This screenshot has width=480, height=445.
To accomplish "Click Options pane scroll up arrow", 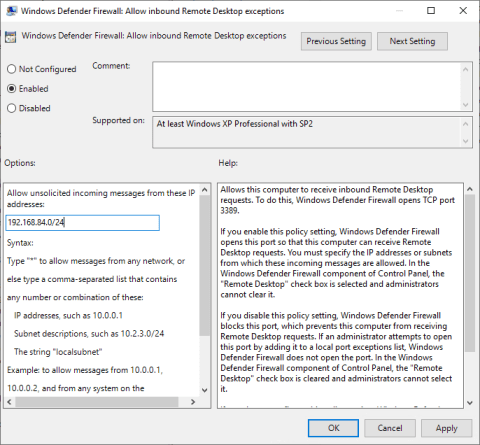I will pos(205,190).
